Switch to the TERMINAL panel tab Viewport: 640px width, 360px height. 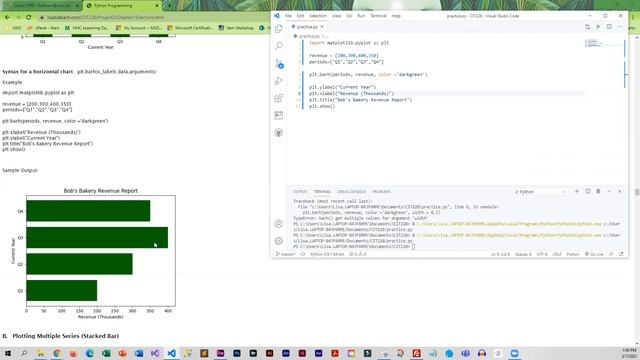click(322, 192)
